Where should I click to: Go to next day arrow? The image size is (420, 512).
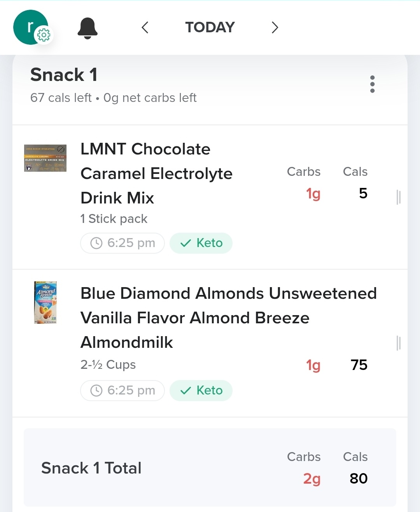275,28
